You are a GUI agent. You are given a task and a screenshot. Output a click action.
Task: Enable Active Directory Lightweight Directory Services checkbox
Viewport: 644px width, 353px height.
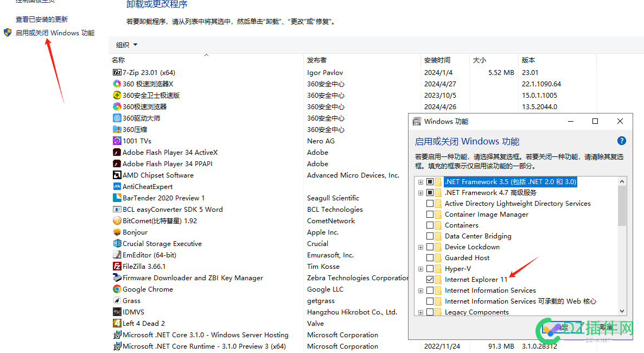430,204
